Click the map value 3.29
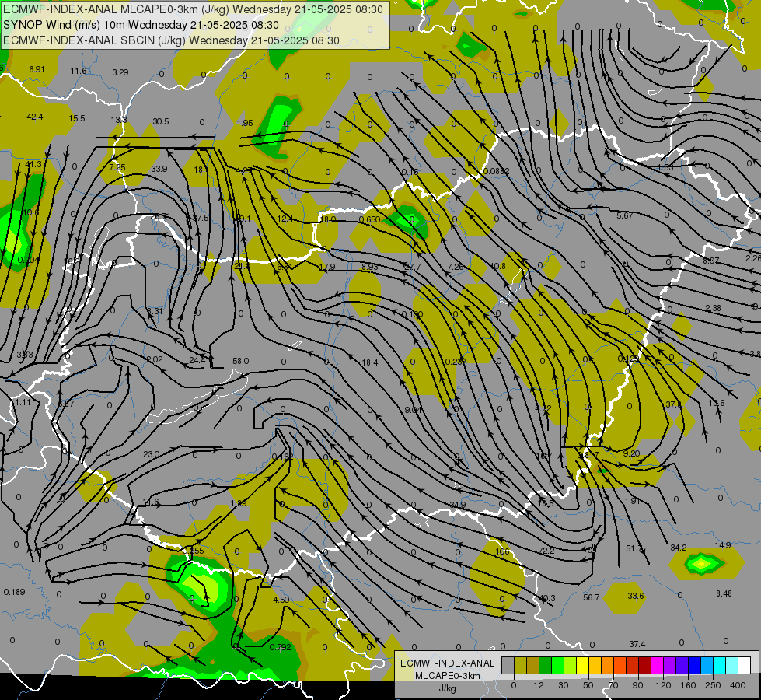The height and width of the screenshot is (700, 761). click(120, 72)
